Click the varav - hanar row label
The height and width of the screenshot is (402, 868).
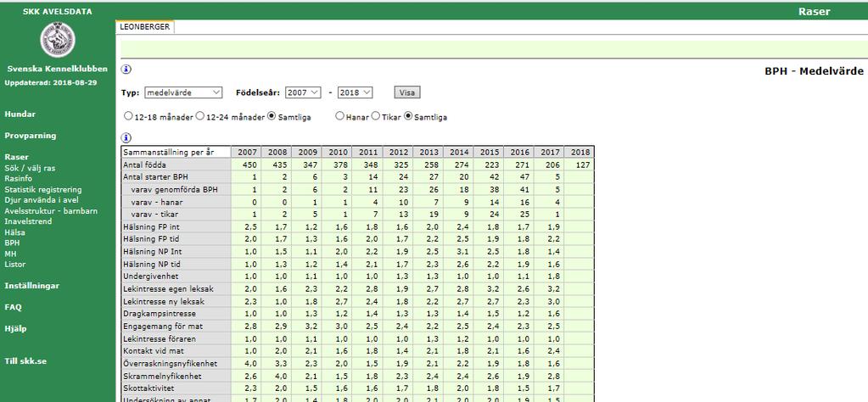157,203
